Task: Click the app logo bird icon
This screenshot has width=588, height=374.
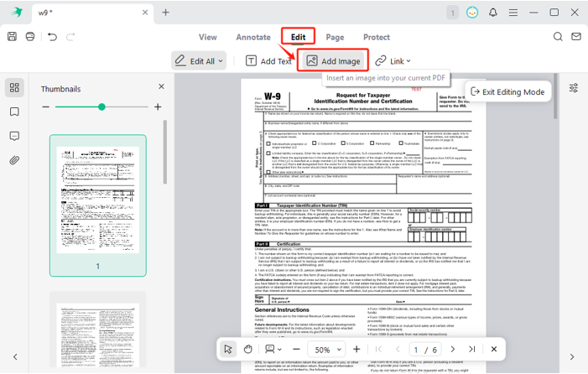Action: pyautogui.click(x=17, y=13)
